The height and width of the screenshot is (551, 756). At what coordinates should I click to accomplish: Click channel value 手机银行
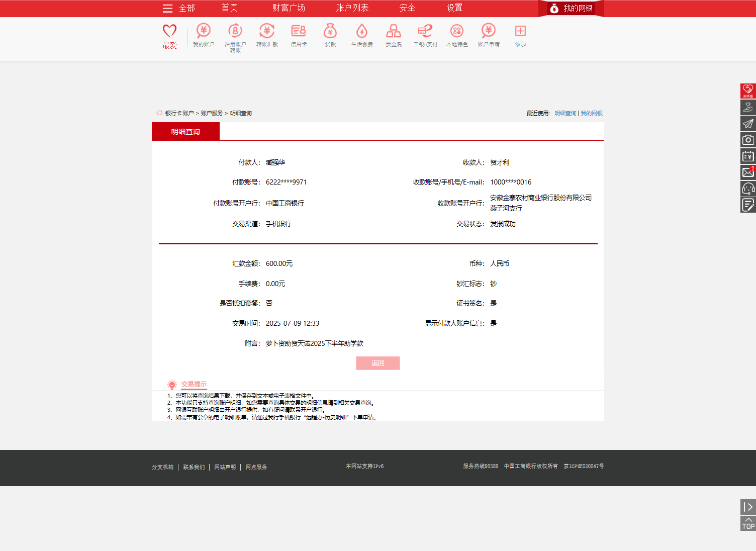(x=278, y=224)
